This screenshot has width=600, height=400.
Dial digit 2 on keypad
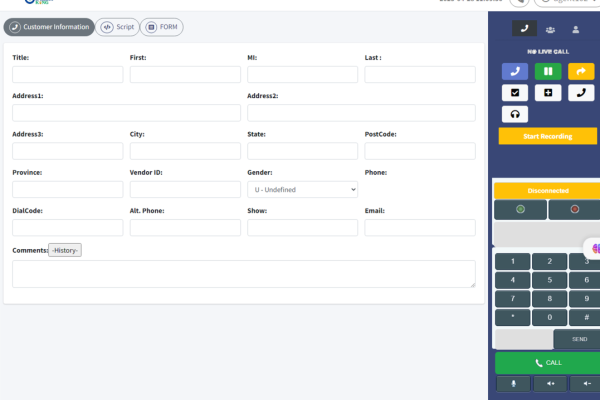(x=549, y=261)
